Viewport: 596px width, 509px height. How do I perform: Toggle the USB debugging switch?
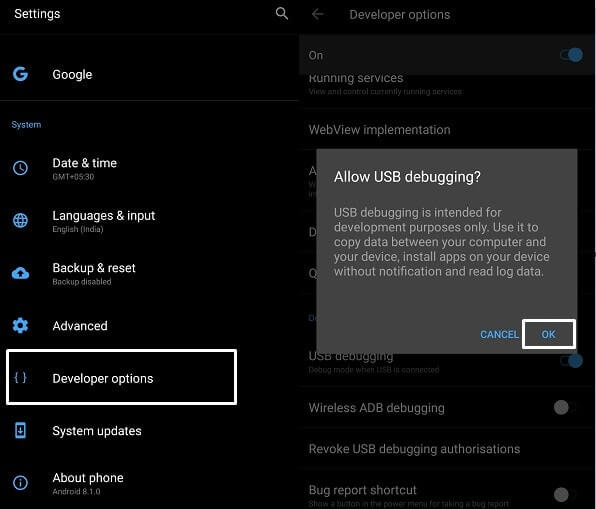pyautogui.click(x=572, y=360)
